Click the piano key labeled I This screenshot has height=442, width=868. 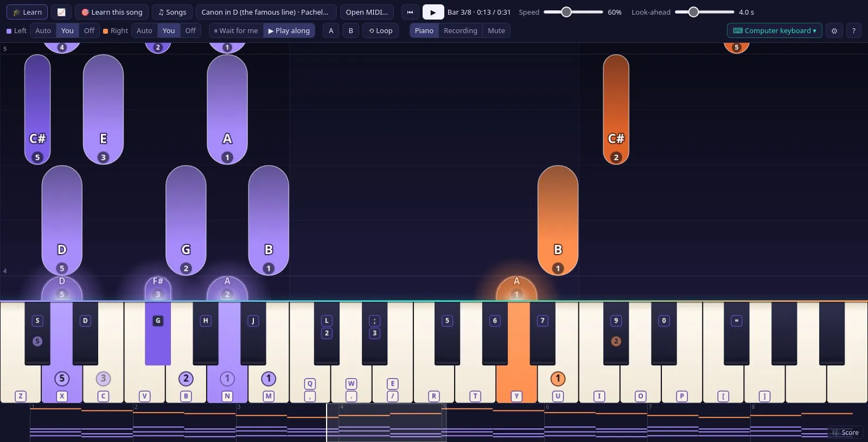coord(599,383)
